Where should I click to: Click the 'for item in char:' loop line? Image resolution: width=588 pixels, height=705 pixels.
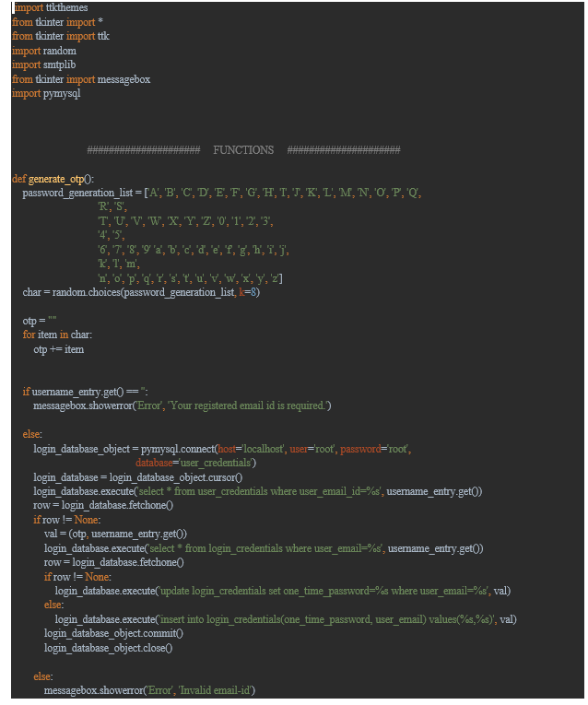tap(57, 335)
